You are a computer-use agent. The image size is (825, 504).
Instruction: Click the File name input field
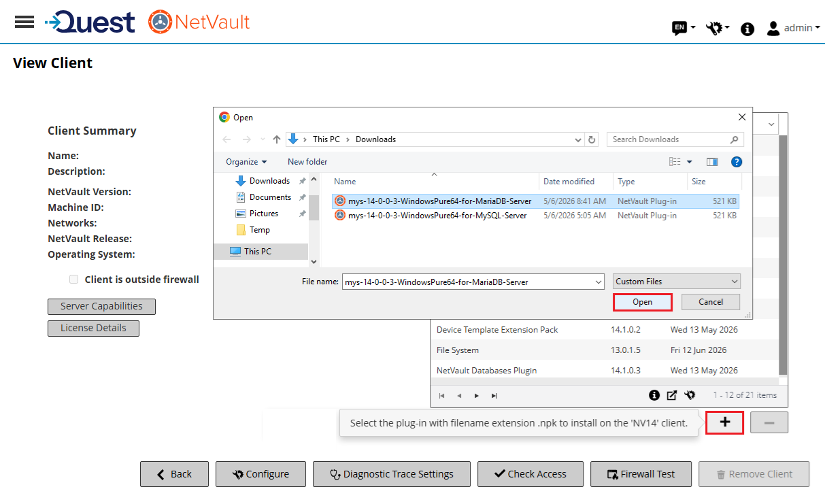pyautogui.click(x=467, y=282)
